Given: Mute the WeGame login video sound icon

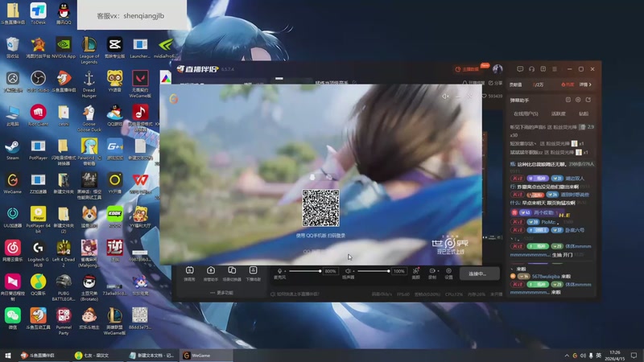Looking at the screenshot, I should [x=445, y=97].
